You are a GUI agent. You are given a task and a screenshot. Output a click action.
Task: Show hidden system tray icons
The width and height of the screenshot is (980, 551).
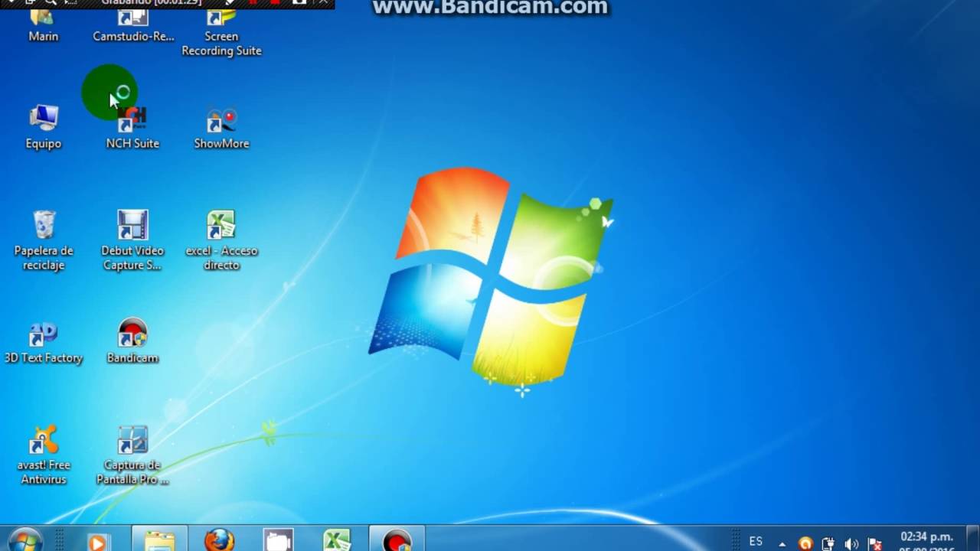coord(782,544)
